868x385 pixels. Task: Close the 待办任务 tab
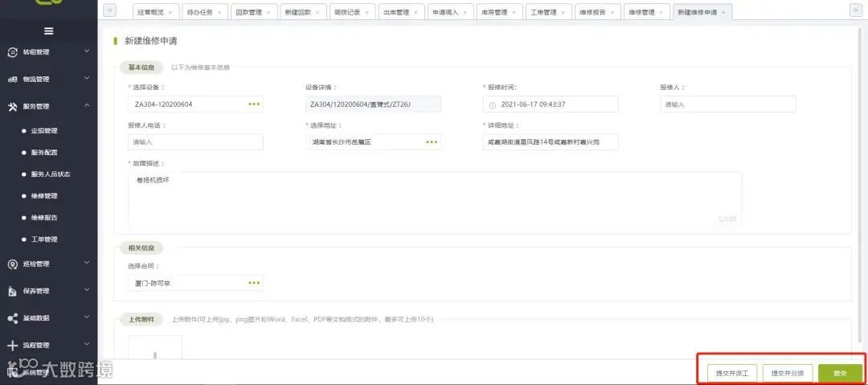[219, 12]
